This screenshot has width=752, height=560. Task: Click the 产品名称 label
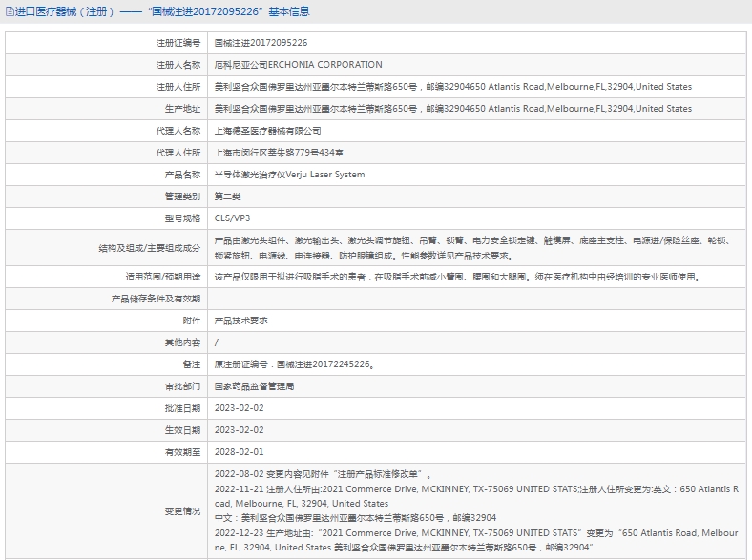182,175
